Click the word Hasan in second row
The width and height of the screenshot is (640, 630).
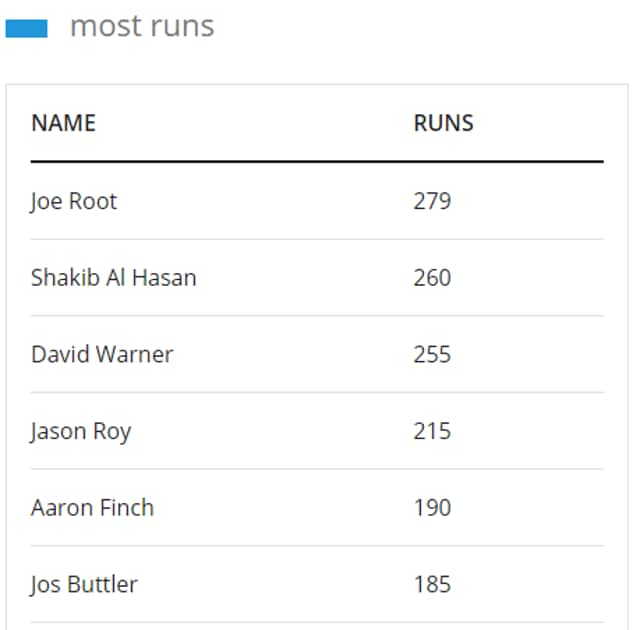pyautogui.click(x=164, y=278)
